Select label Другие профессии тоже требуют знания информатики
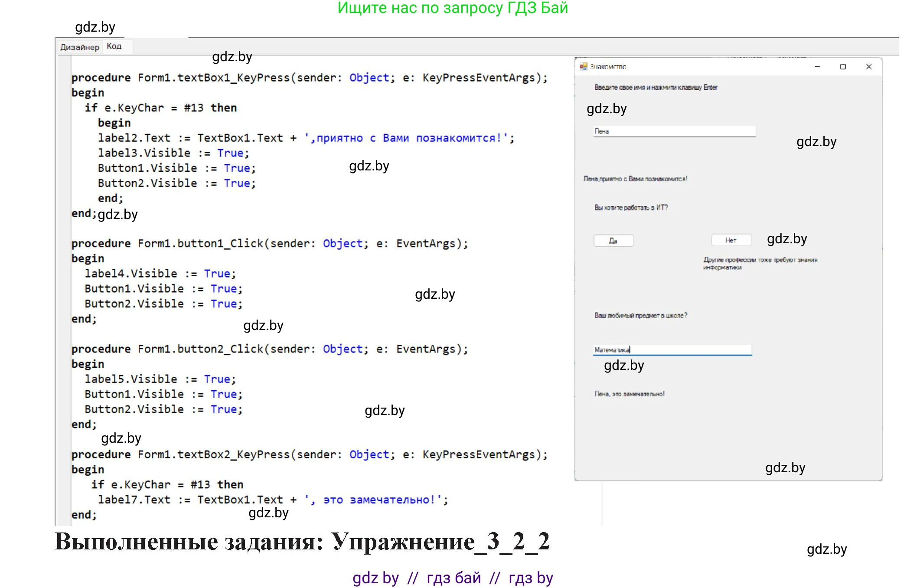 [x=761, y=263]
